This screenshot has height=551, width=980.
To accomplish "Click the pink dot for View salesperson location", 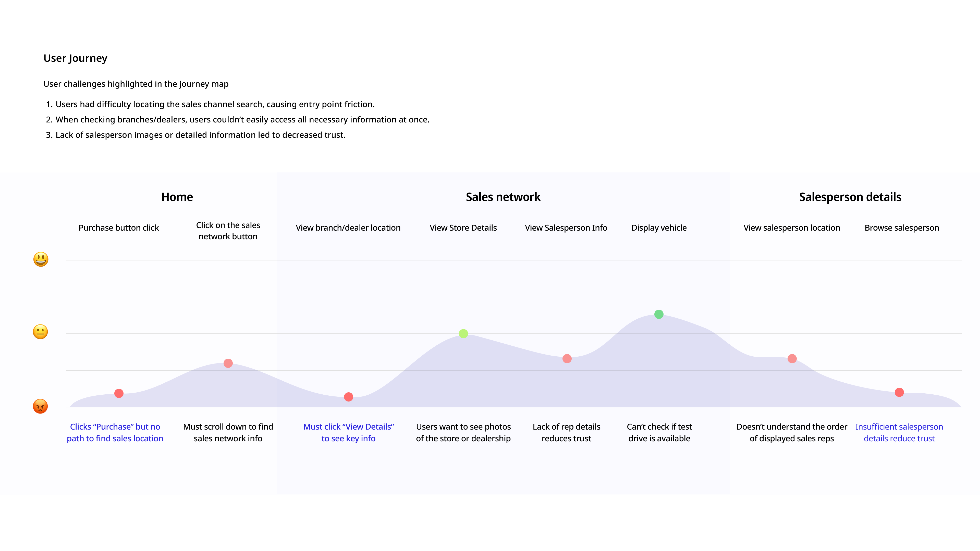I will pyautogui.click(x=792, y=359).
